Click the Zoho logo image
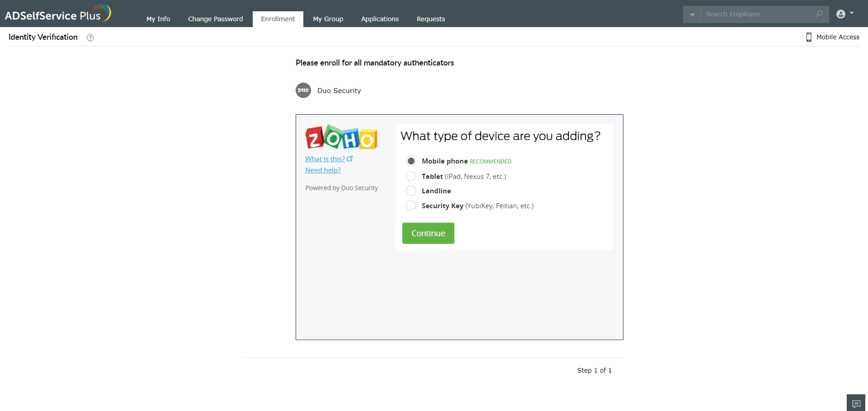This screenshot has width=868, height=411. click(341, 137)
